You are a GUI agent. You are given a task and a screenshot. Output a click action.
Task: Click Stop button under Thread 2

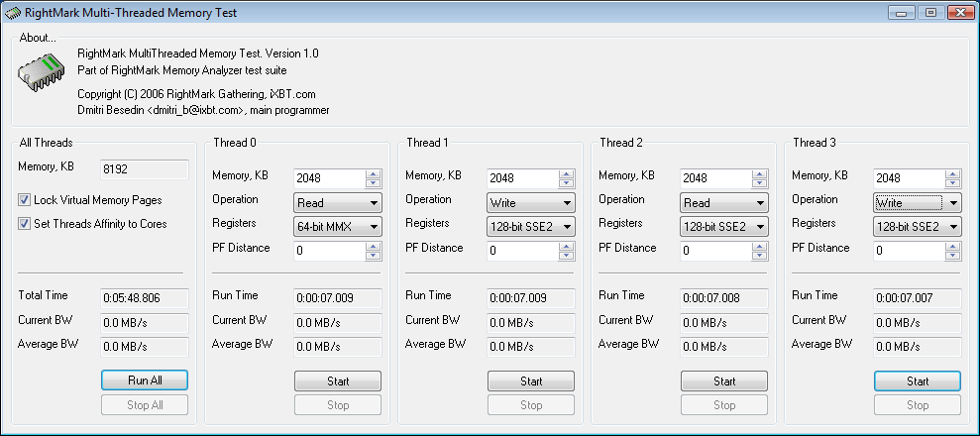723,405
